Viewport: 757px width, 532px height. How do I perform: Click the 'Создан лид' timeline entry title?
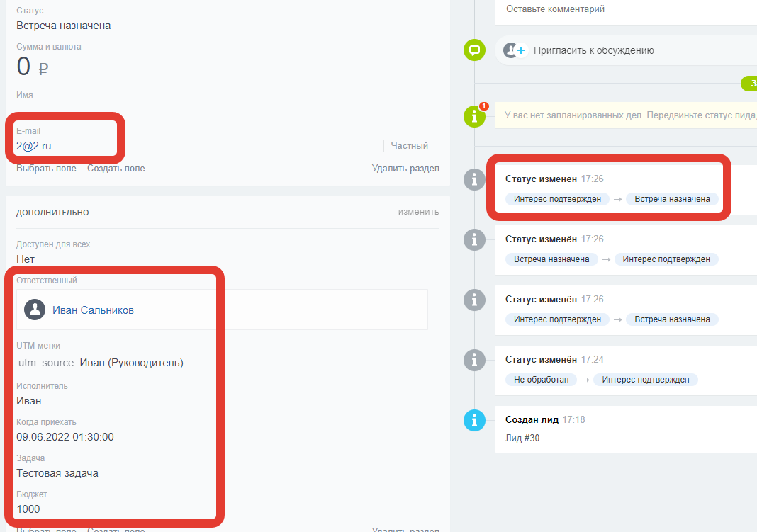pyautogui.click(x=532, y=419)
